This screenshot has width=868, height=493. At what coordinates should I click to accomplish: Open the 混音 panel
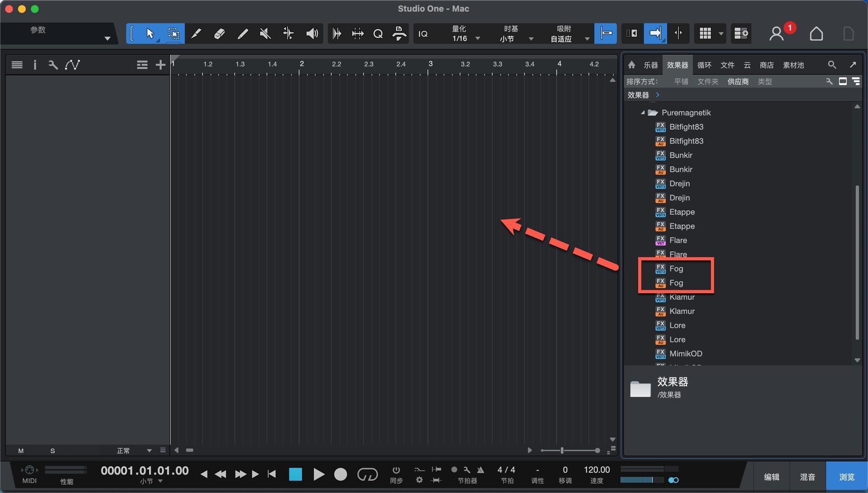pos(807,477)
